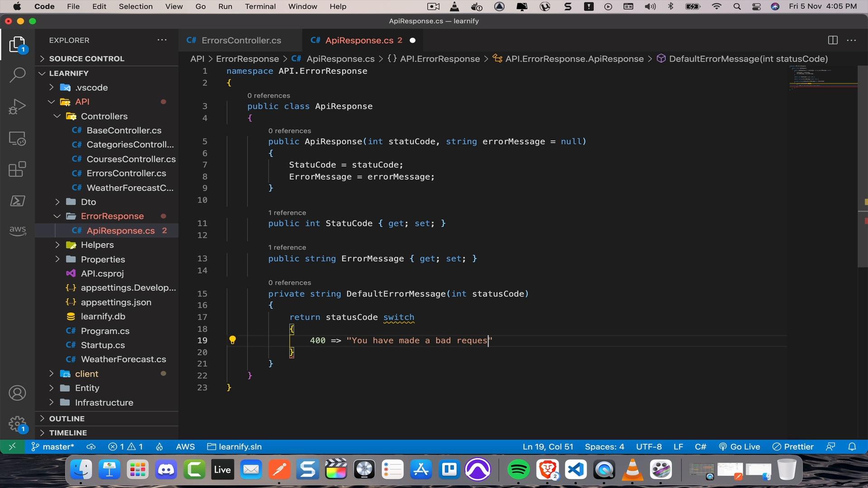Click AWS in status bar

(185, 446)
